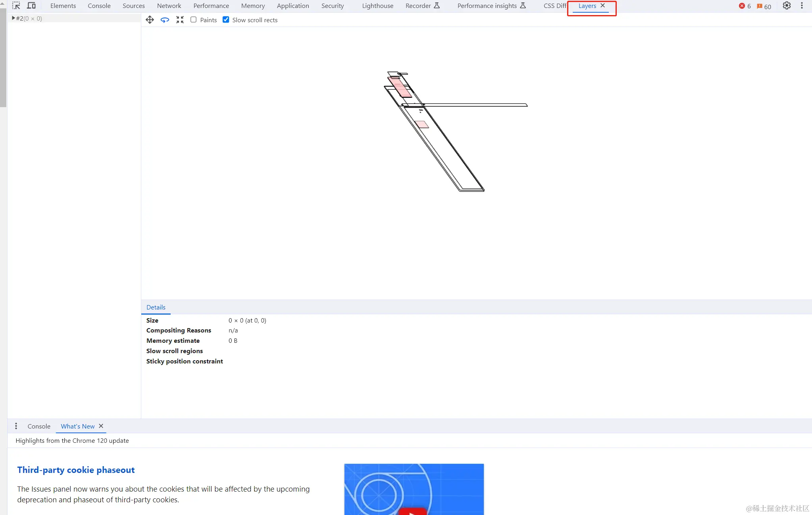Click the What's New video thumbnail
This screenshot has width=812, height=515.
coord(414,489)
